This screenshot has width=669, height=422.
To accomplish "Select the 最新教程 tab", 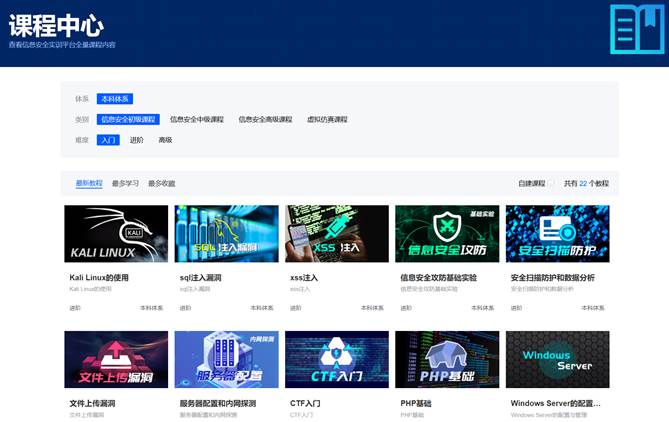I will [89, 184].
